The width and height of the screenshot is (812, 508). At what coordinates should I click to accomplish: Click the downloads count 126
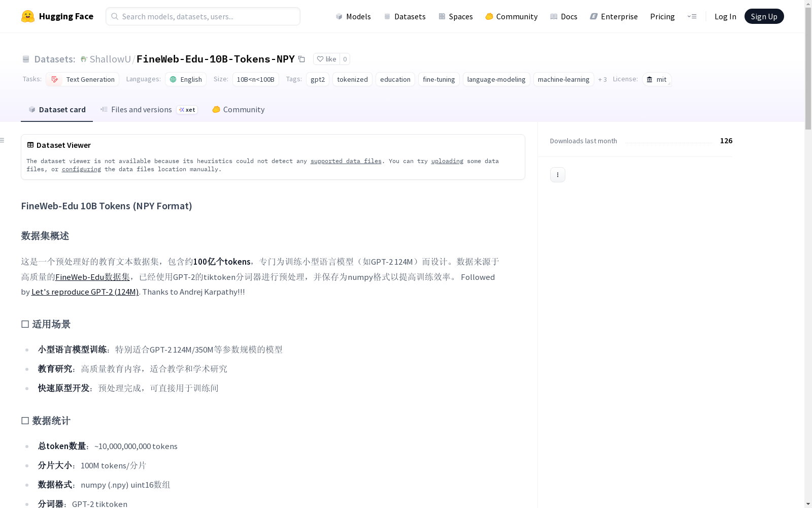(x=726, y=141)
